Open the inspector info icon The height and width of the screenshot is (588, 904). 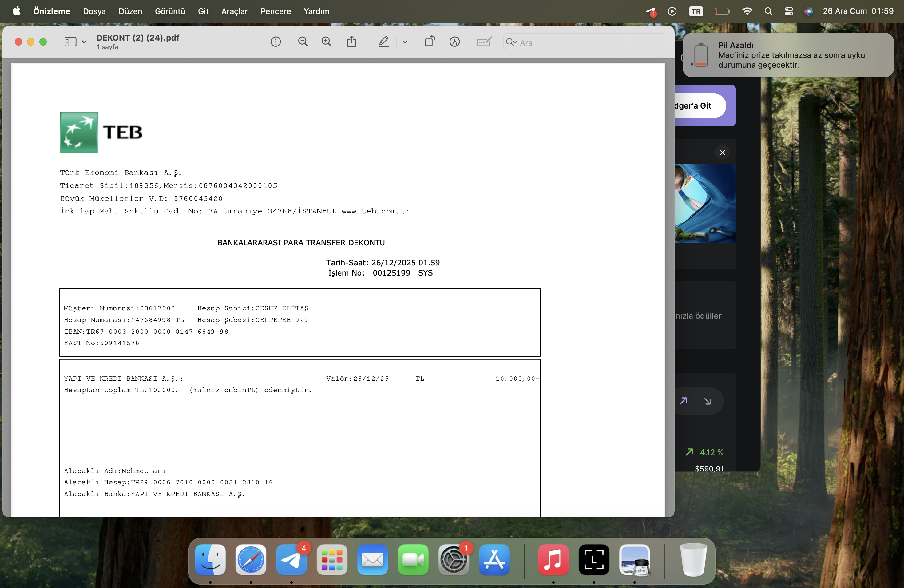pyautogui.click(x=276, y=42)
